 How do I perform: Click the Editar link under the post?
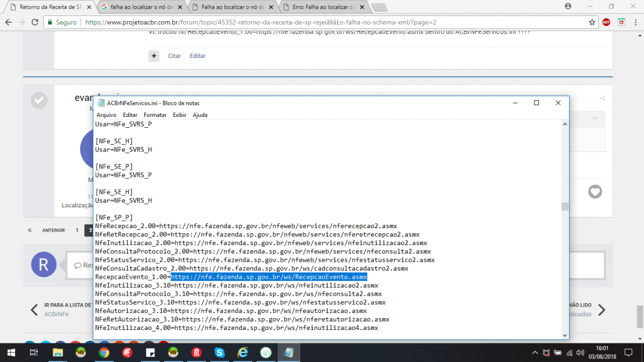pyautogui.click(x=197, y=56)
